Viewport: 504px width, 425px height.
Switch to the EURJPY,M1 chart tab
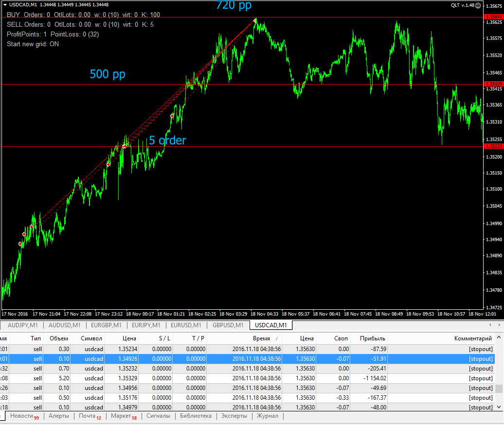pos(146,325)
